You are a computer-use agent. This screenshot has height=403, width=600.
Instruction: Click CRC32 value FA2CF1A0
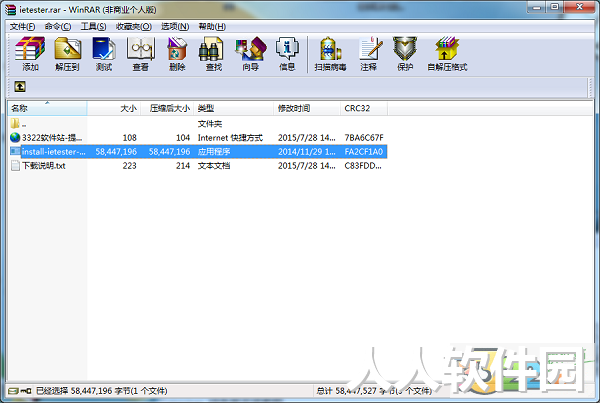(364, 152)
